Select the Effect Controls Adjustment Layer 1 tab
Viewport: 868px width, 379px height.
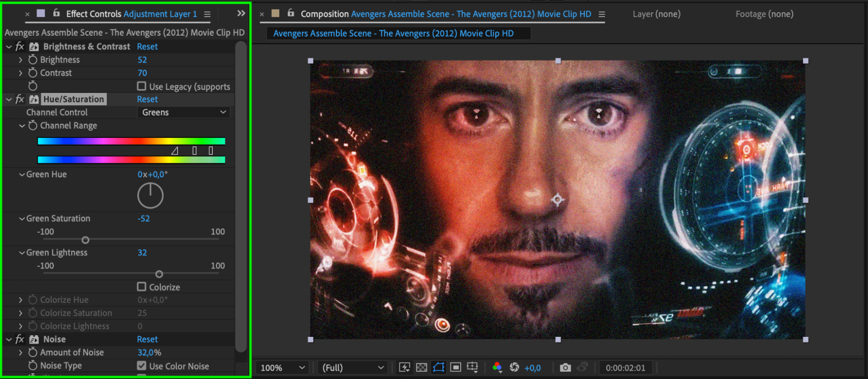pyautogui.click(x=132, y=14)
